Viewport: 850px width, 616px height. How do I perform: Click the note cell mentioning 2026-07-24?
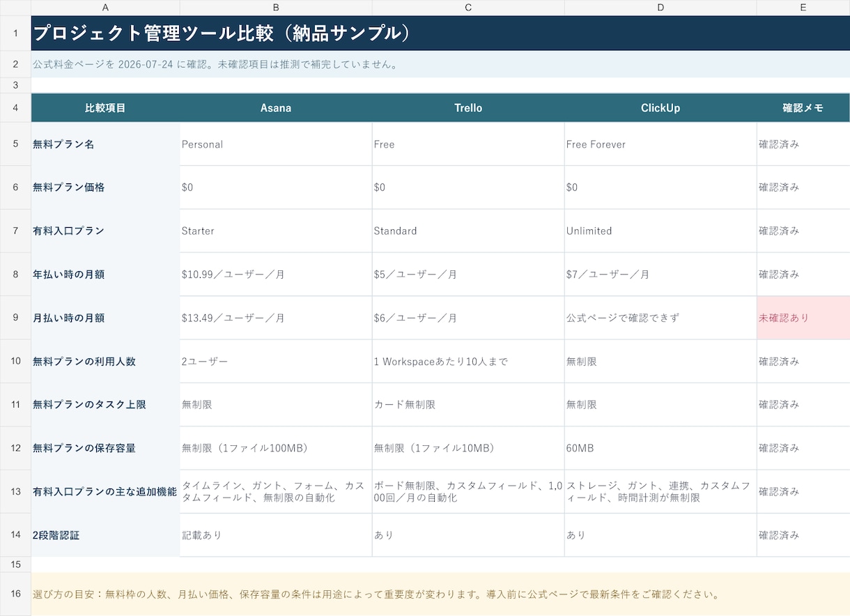click(440, 64)
